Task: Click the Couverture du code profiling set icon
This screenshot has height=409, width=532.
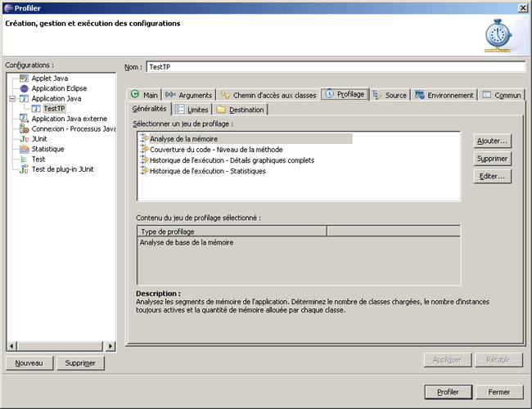Action: point(144,150)
